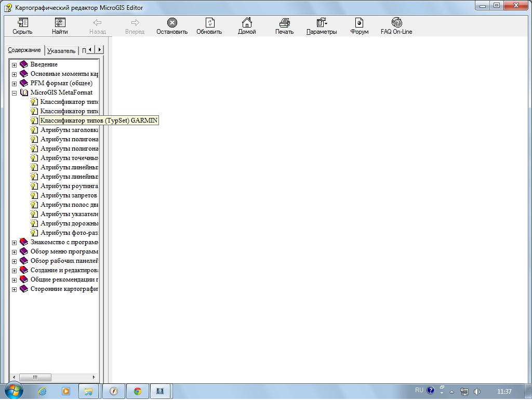
Task: Switch to the Указатель tab
Action: click(60, 51)
